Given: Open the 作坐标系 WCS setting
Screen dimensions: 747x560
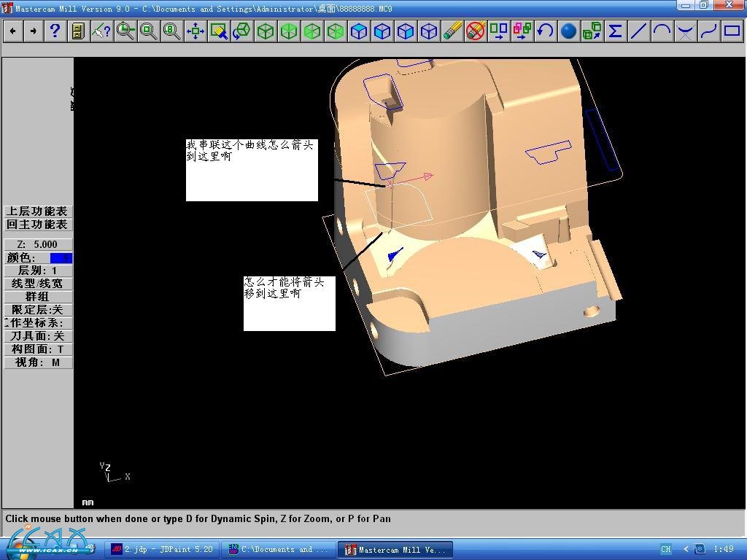Looking at the screenshot, I should point(38,323).
